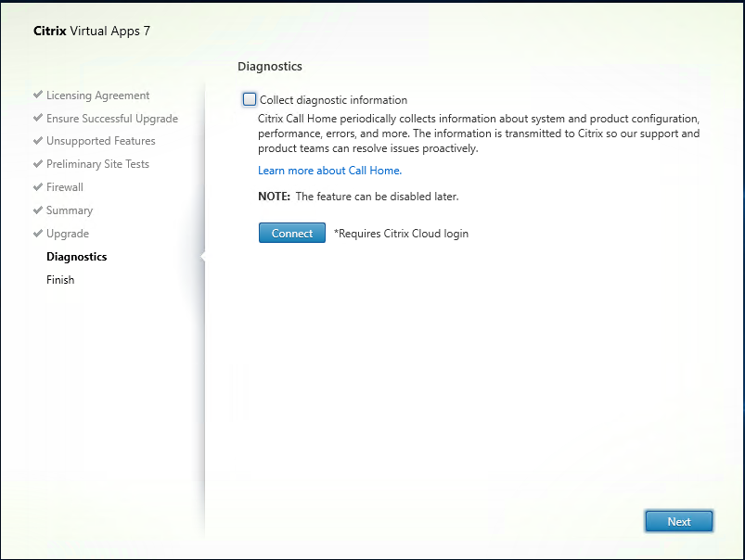Click the checkmark icon beside Ensure Successful Upgrade

(38, 118)
